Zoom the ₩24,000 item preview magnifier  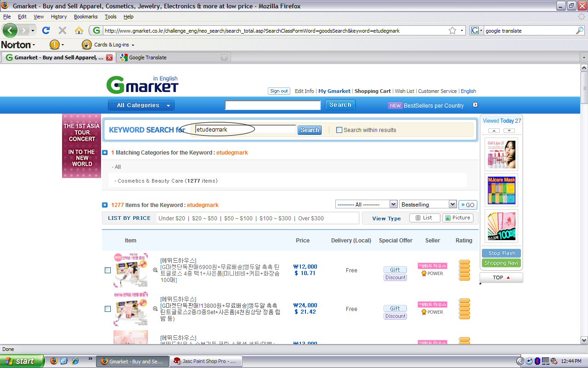coord(155,309)
